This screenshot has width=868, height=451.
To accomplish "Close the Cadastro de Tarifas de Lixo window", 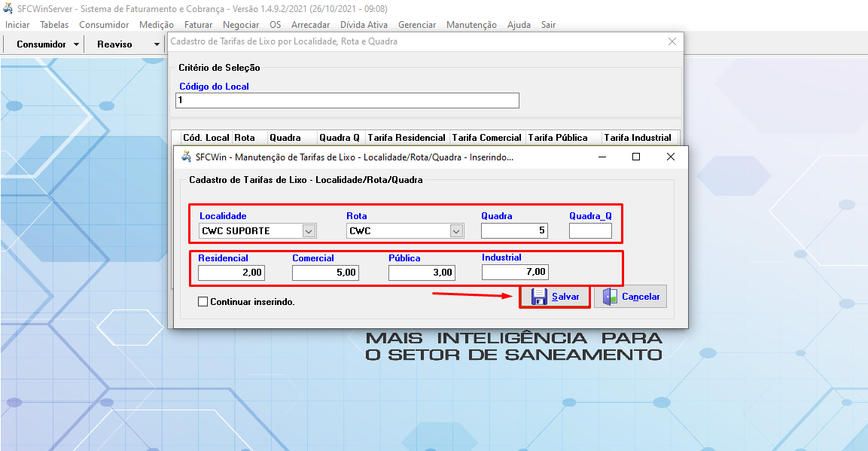I will [672, 42].
